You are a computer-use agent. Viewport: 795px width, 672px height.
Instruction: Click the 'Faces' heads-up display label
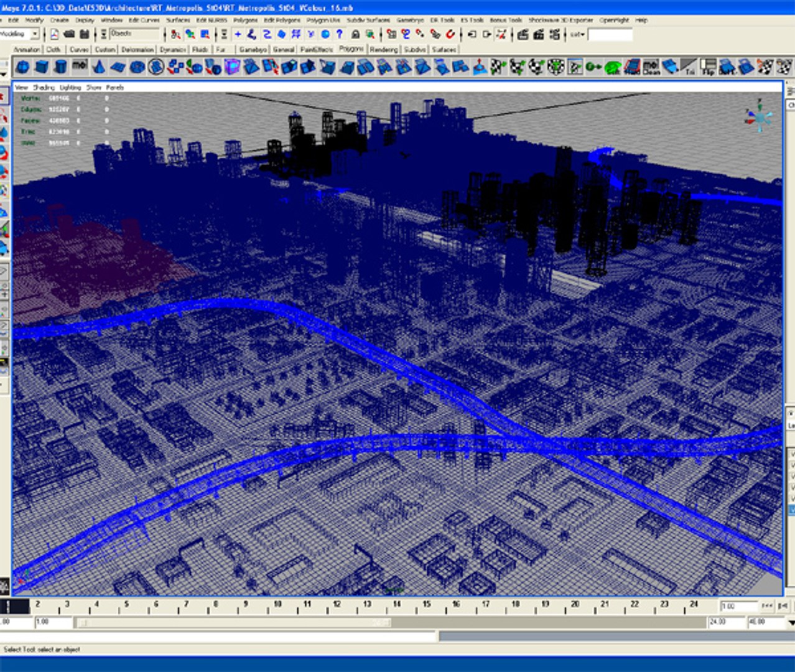tap(30, 121)
